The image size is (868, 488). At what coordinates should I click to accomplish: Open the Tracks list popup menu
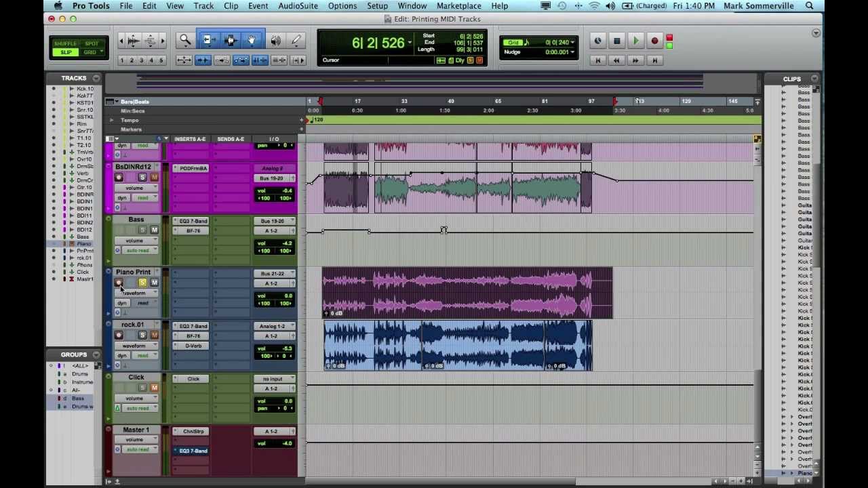tap(96, 79)
